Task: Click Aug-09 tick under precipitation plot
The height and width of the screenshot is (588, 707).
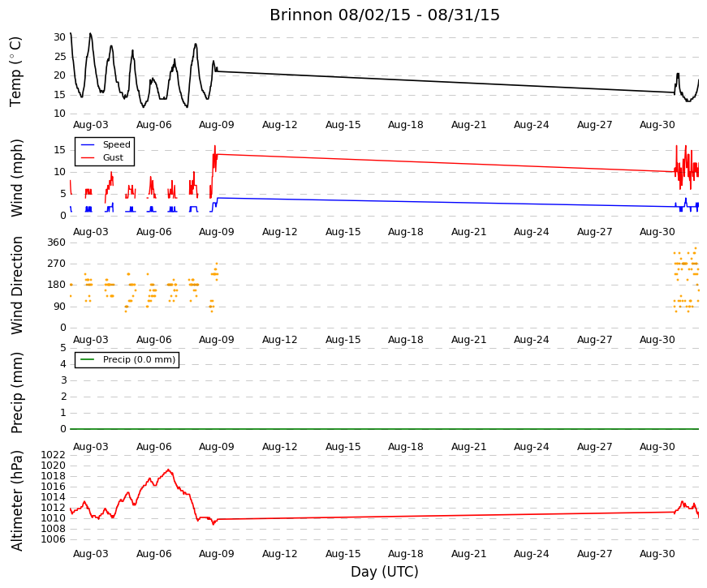Action: pos(217,447)
